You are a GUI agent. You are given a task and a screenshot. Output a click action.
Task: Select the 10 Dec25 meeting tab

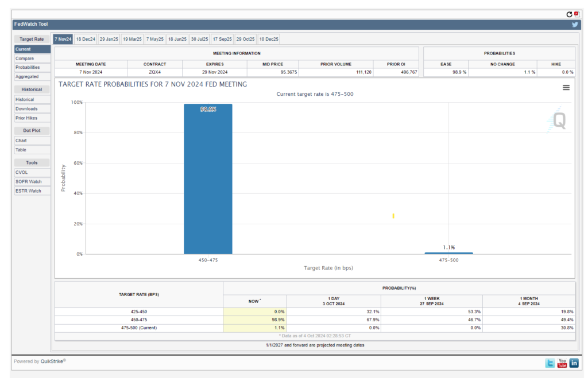[269, 39]
